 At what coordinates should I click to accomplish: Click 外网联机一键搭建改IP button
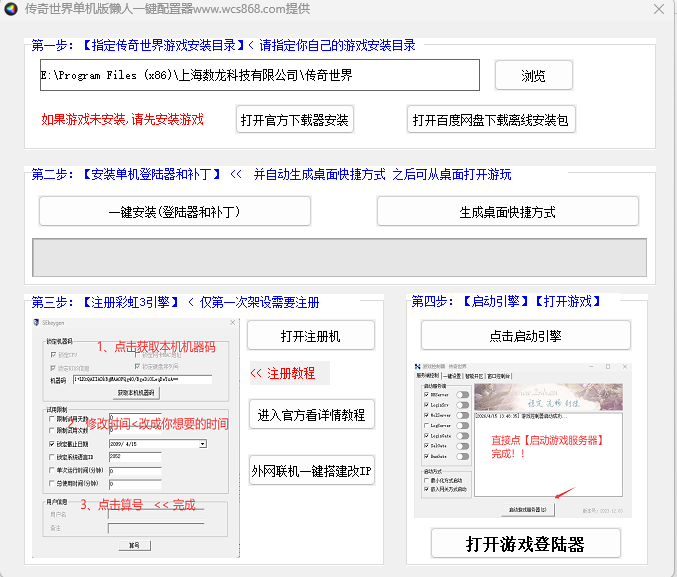coord(312,470)
